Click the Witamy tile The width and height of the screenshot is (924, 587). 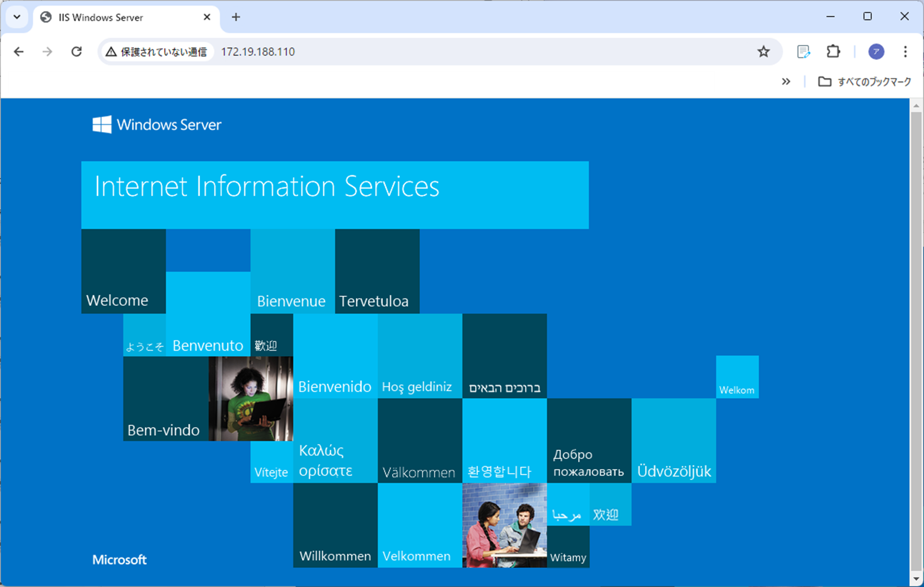tap(568, 546)
